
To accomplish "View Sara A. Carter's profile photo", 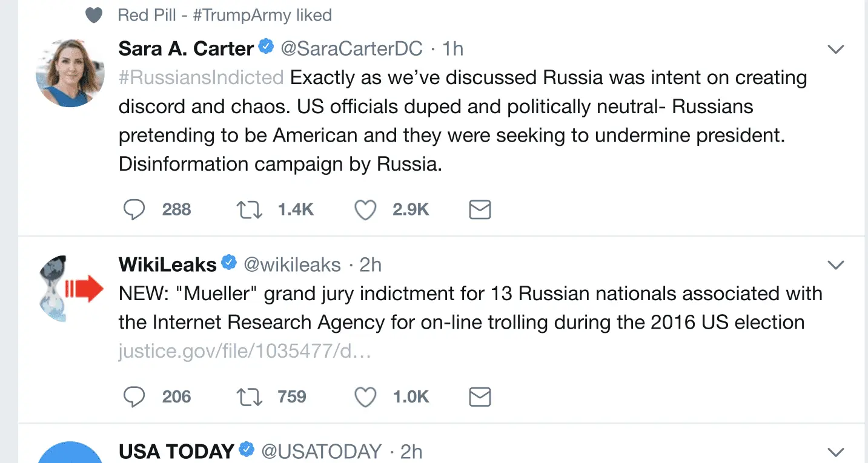I will pyautogui.click(x=70, y=74).
